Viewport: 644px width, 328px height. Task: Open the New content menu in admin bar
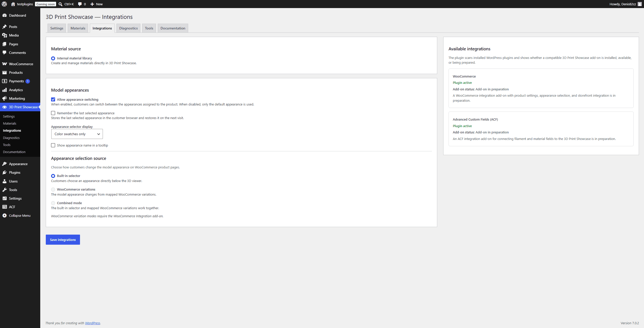click(97, 4)
